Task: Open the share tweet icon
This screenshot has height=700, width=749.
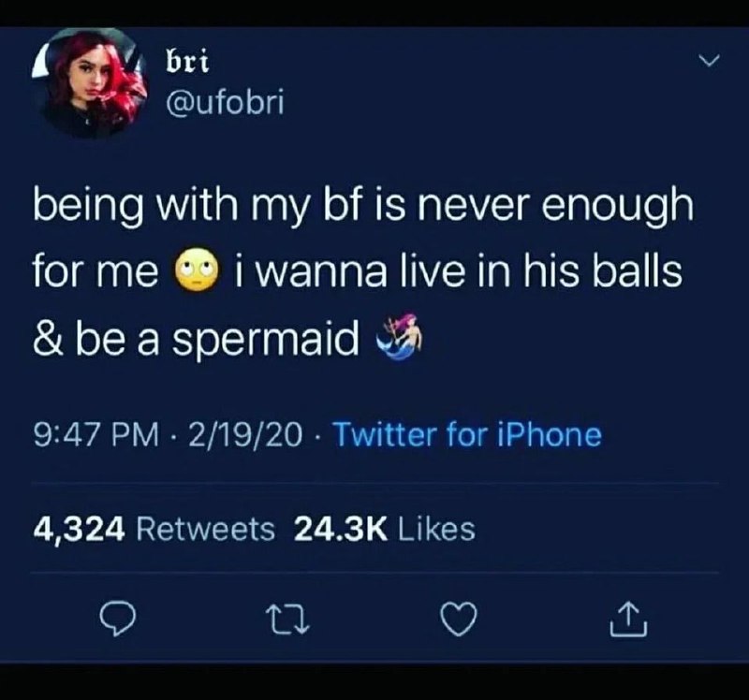Action: coord(628,619)
